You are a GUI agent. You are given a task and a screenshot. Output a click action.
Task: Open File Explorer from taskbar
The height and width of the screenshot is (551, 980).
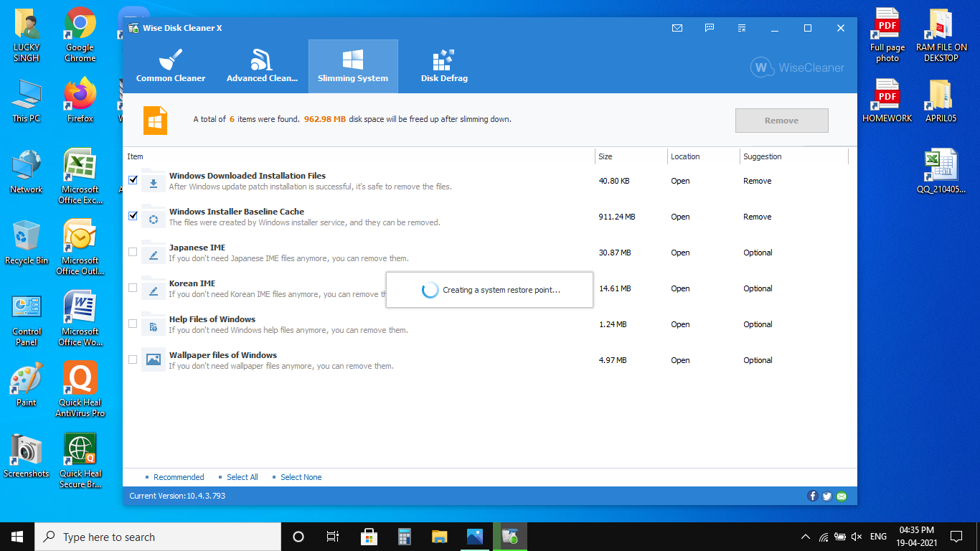[440, 537]
